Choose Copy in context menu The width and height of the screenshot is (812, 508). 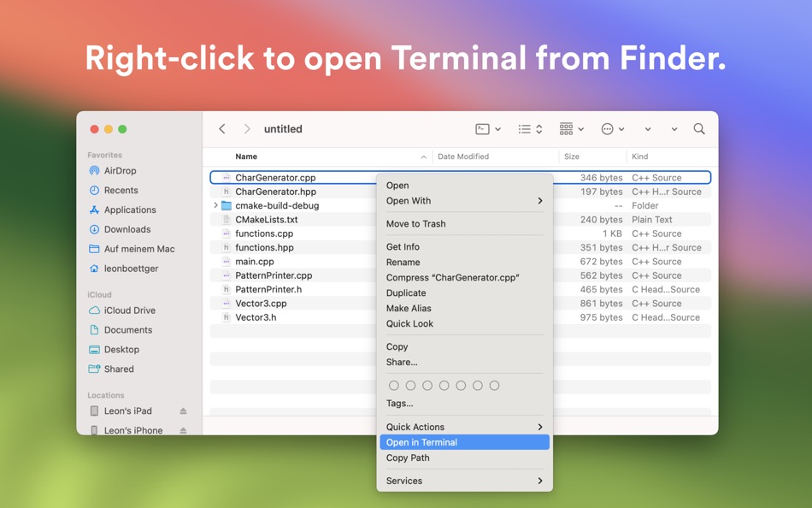click(464, 346)
